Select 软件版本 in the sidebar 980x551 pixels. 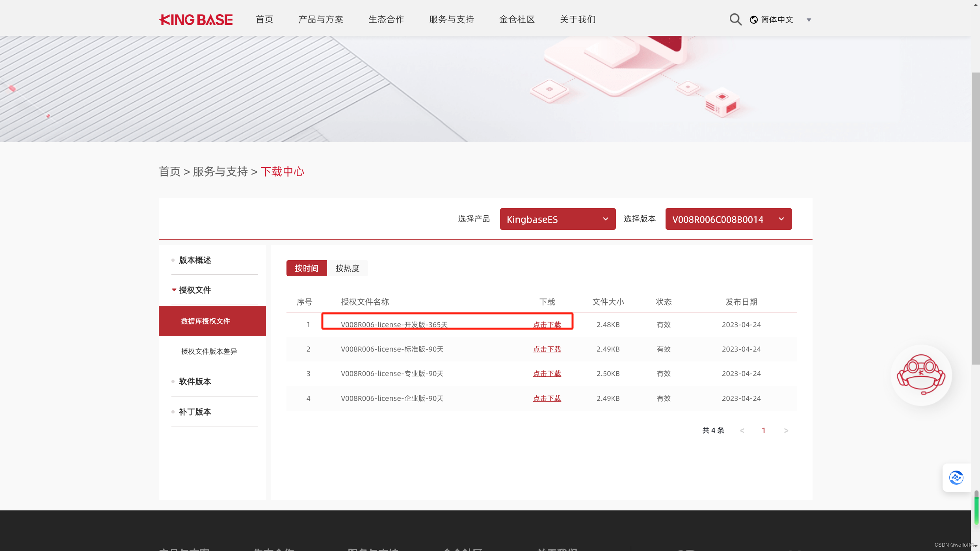point(195,381)
